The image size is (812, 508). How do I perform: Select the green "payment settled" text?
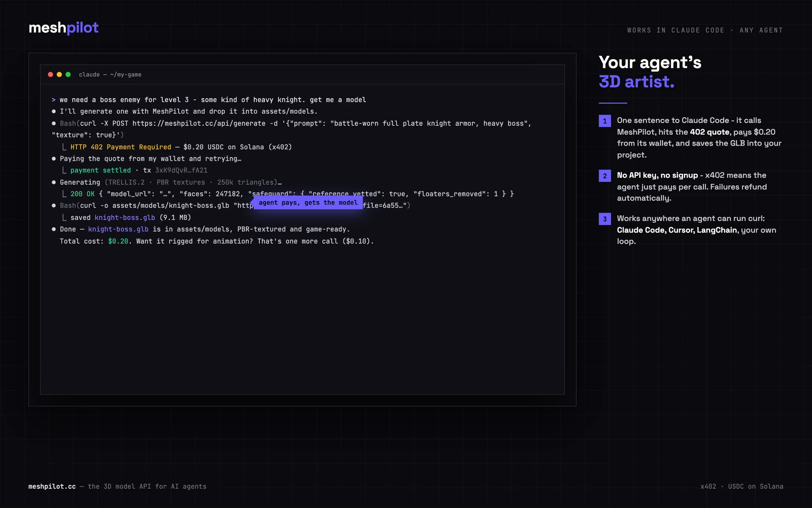101,170
